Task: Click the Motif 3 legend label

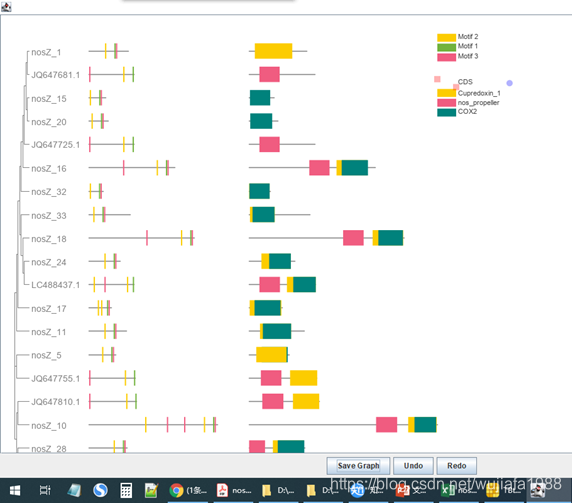Action: [x=468, y=56]
